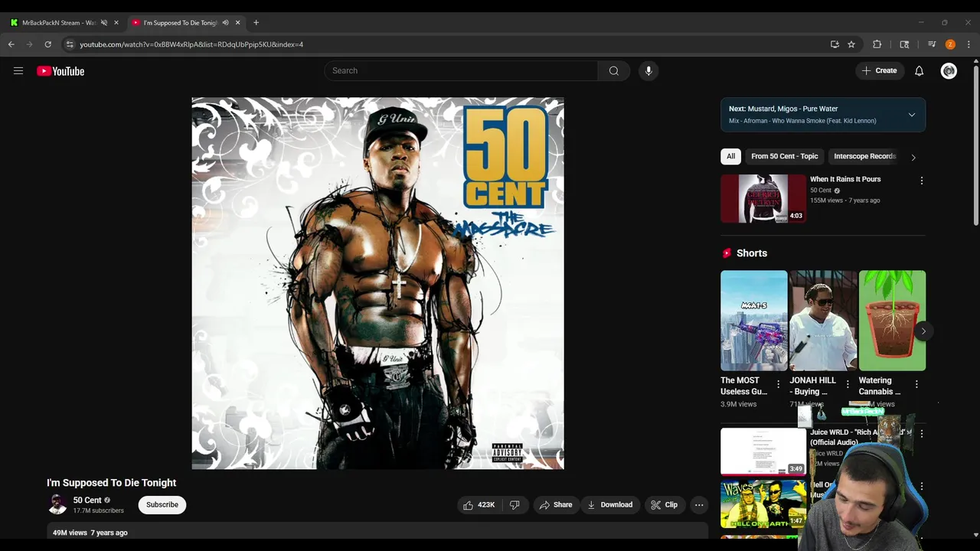Show next Shorts with arrow
Viewport: 980px width, 551px height.
(923, 331)
